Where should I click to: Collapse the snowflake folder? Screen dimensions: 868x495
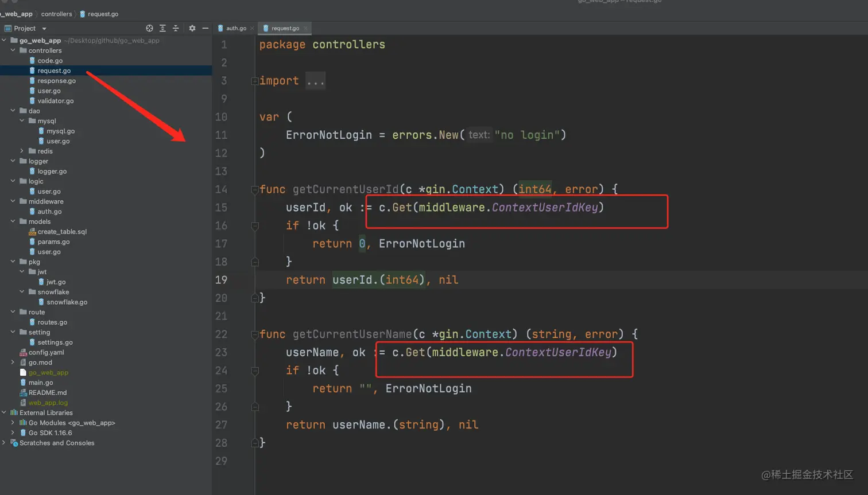coord(22,292)
